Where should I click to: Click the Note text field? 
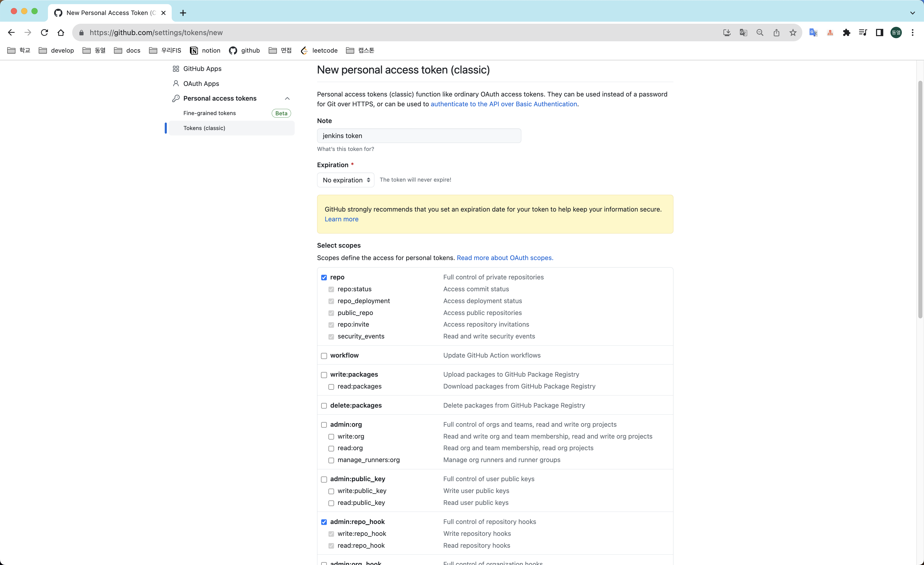point(419,136)
